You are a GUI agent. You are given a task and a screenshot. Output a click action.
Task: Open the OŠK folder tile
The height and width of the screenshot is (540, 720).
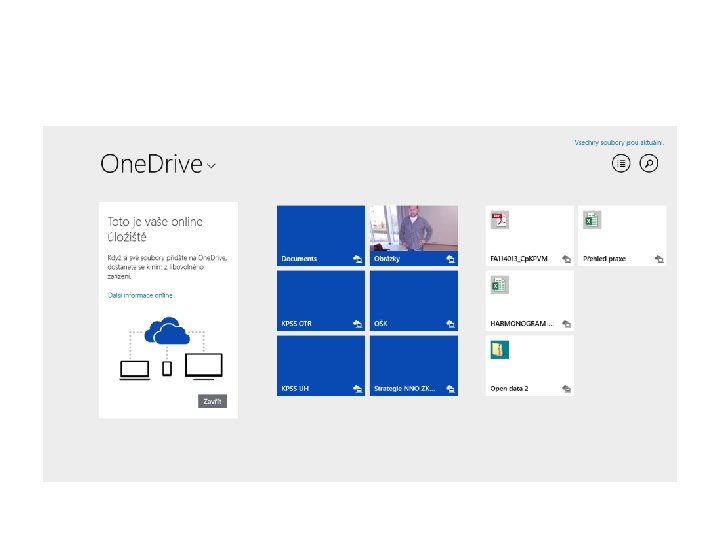click(414, 301)
